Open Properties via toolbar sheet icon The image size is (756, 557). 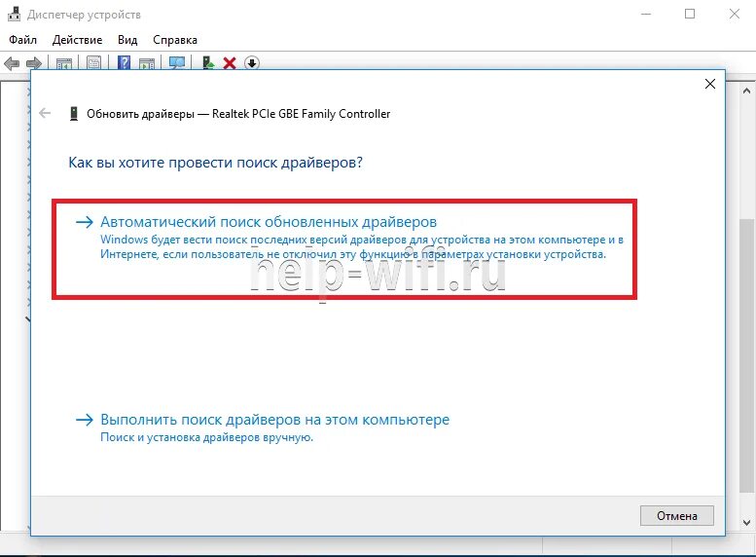94,63
